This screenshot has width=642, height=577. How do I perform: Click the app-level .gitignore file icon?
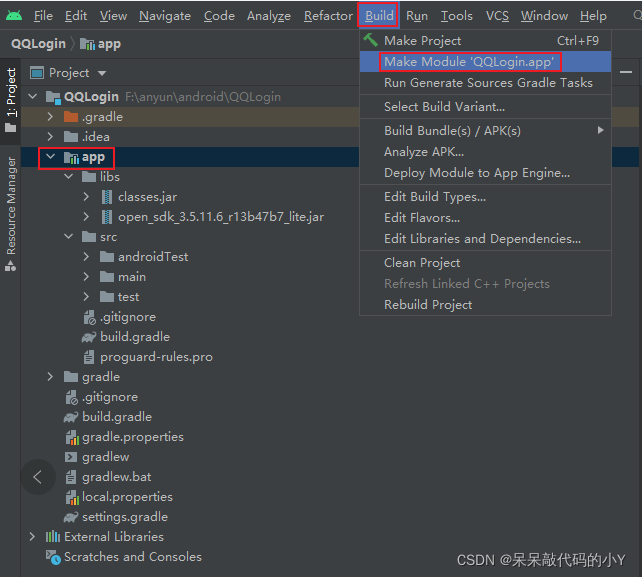coord(89,317)
